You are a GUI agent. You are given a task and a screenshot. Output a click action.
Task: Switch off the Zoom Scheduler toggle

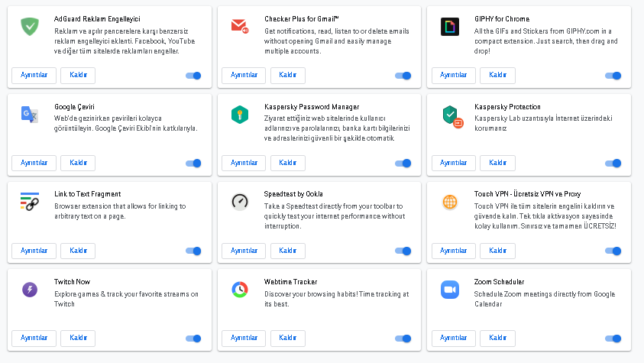click(613, 338)
